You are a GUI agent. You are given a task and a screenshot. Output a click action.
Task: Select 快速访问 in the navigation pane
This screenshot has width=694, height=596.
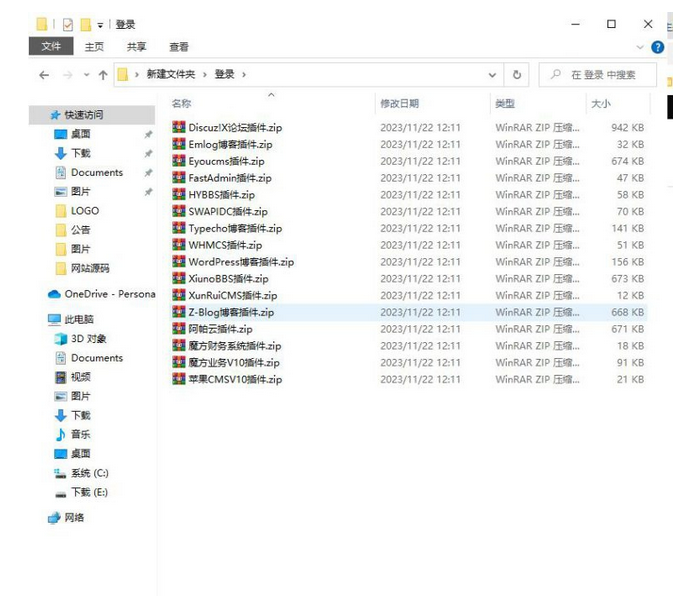click(92, 115)
